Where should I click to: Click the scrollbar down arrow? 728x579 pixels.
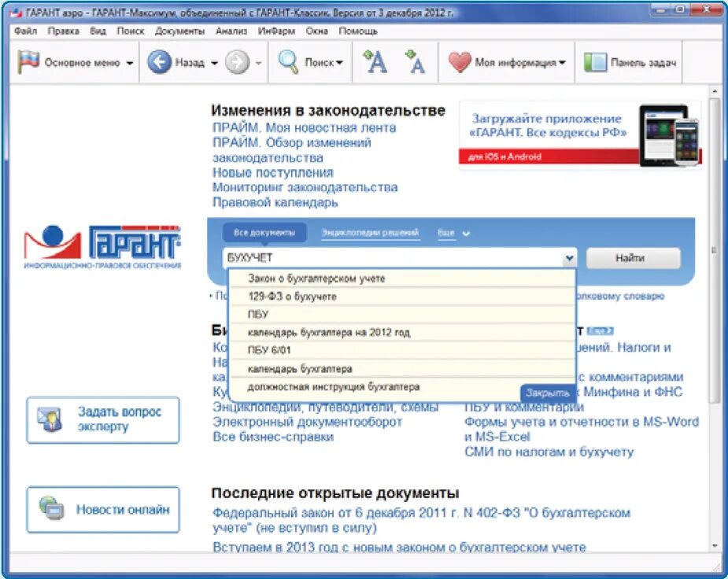(714, 546)
